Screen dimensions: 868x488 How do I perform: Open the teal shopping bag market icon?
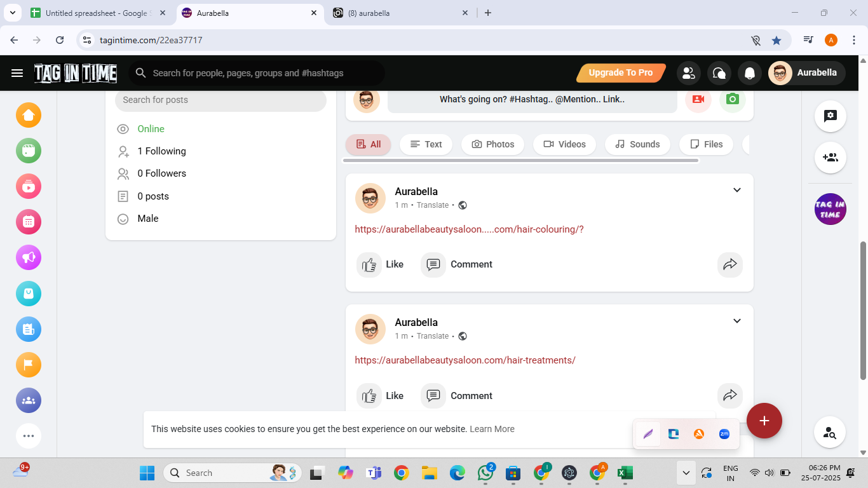(x=29, y=294)
